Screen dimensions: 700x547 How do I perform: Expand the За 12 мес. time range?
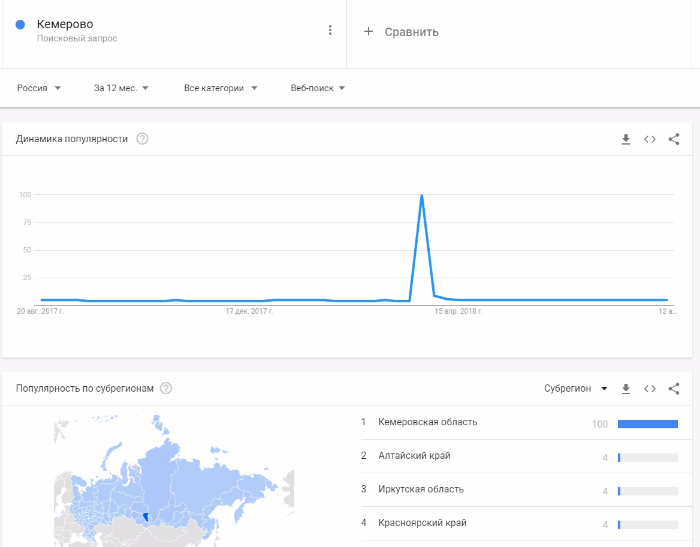coord(121,88)
